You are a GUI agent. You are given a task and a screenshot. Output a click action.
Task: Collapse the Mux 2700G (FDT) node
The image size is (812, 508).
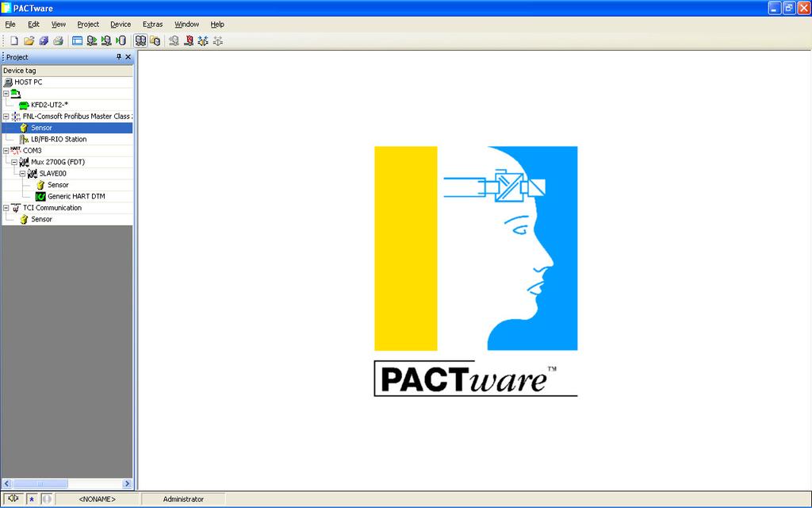(14, 162)
